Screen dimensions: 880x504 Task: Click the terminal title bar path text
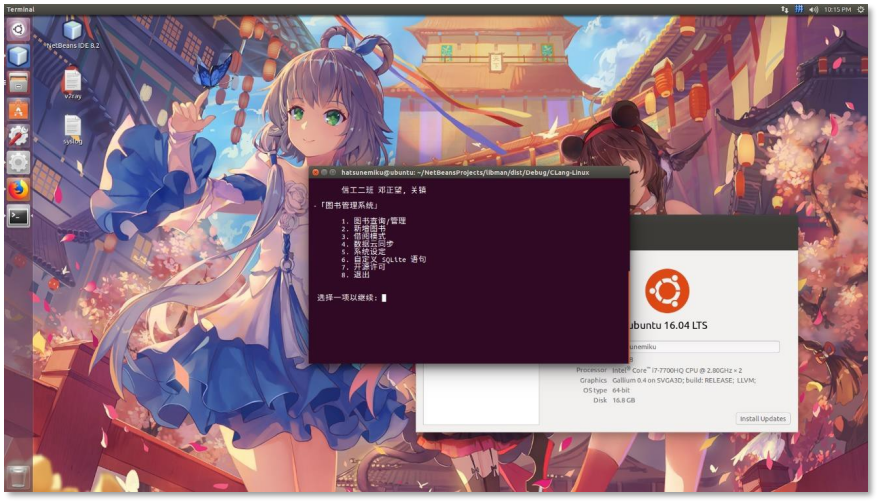point(465,172)
